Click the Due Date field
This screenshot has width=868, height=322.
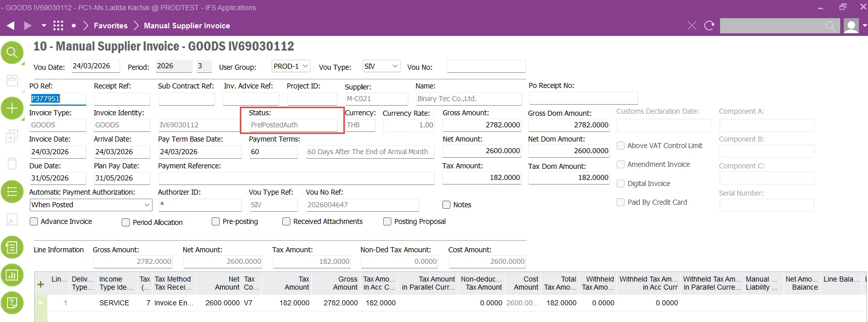tap(58, 178)
